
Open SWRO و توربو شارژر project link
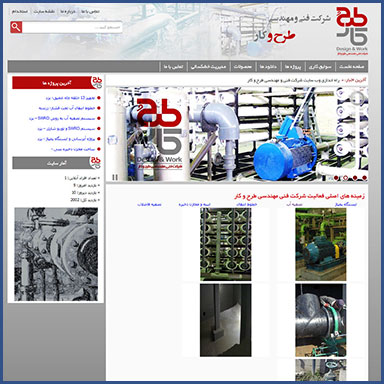[66, 128]
